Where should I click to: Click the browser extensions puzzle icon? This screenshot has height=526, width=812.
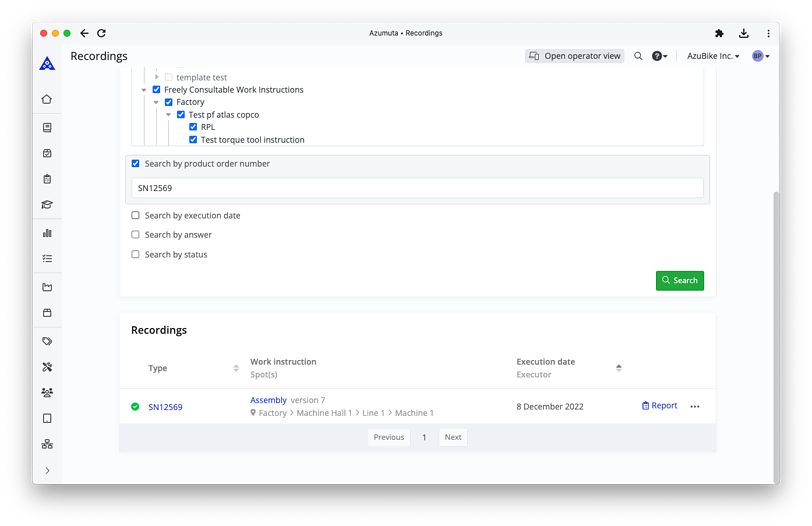point(719,33)
